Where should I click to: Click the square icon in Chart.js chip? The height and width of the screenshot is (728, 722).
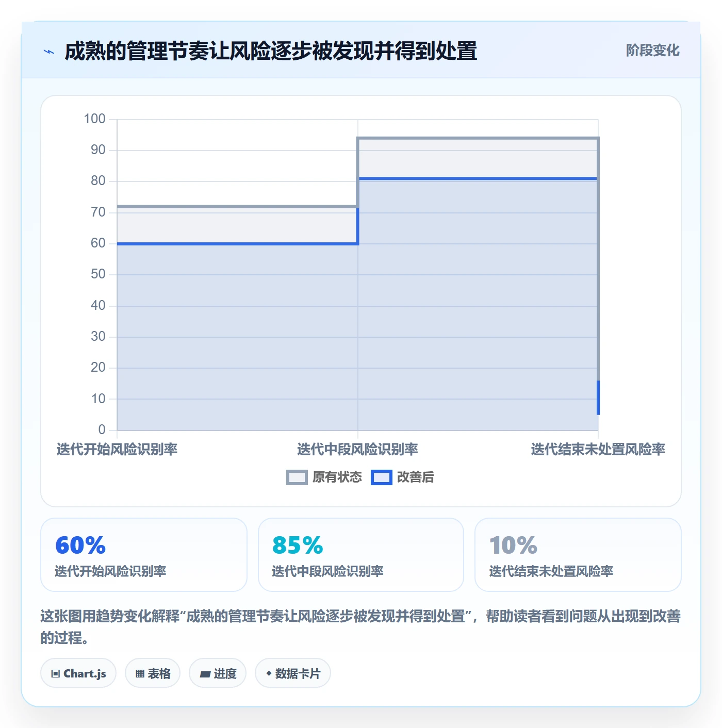pyautogui.click(x=56, y=674)
